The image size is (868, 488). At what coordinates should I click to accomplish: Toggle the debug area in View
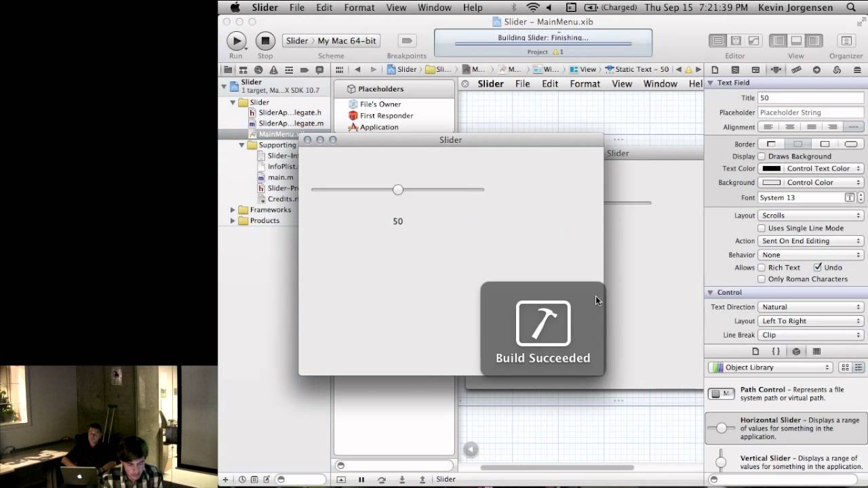click(796, 41)
